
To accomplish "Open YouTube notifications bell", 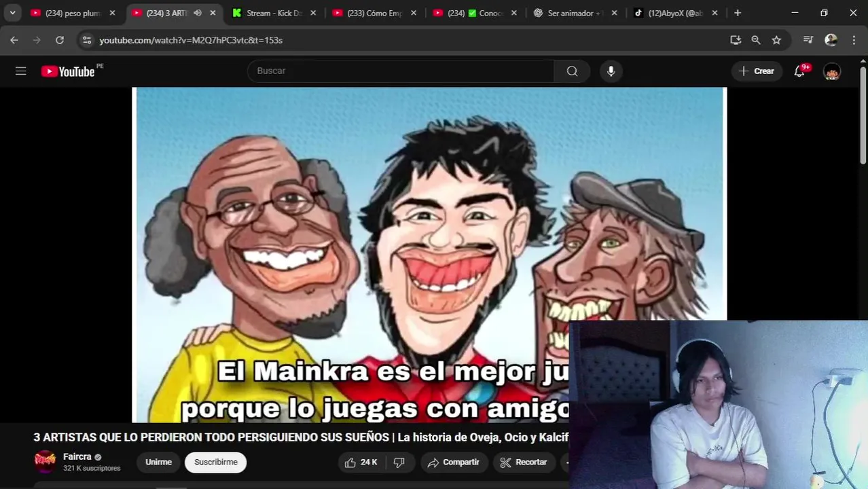I will point(799,71).
